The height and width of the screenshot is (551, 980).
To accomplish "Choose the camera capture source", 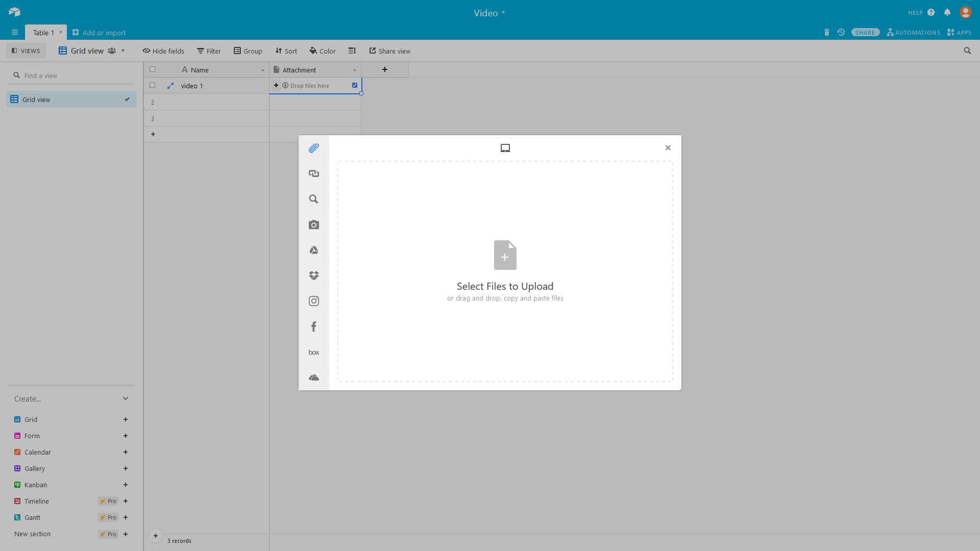I will tap(314, 224).
